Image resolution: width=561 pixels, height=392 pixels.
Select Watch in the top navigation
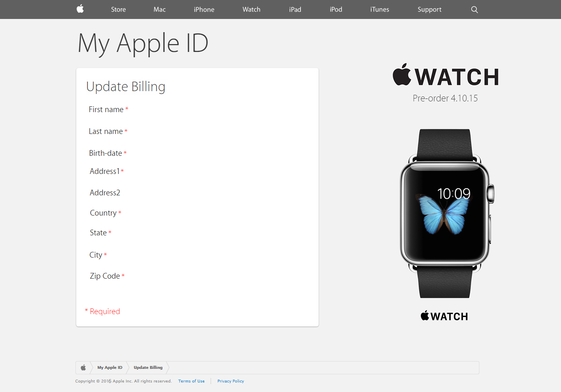click(251, 9)
